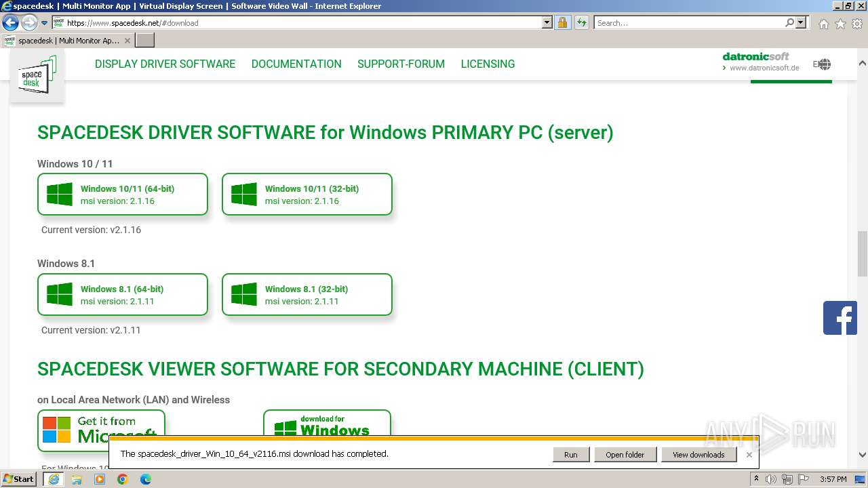Show hidden system tray icons

[x=757, y=479]
